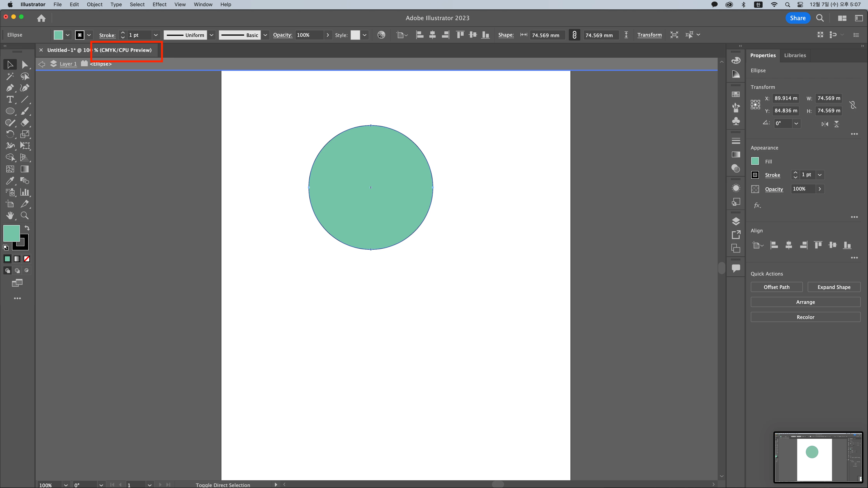The image size is (868, 488).
Task: Select the Rotate tool
Action: [10, 134]
